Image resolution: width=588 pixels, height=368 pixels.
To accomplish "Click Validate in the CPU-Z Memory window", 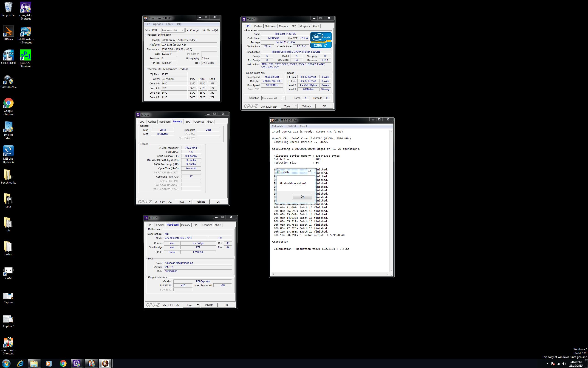I will click(x=201, y=202).
